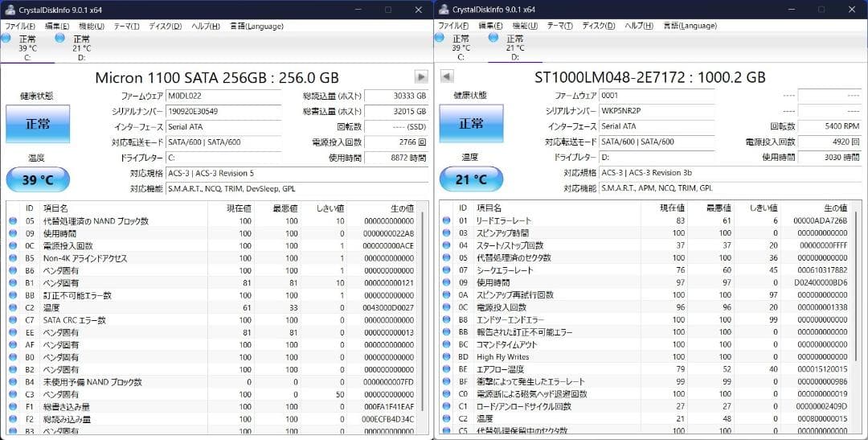Select C: disk tab in right window

(x=461, y=47)
